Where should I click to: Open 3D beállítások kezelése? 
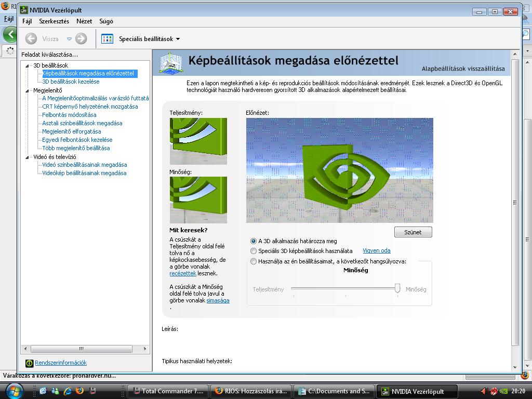click(71, 82)
